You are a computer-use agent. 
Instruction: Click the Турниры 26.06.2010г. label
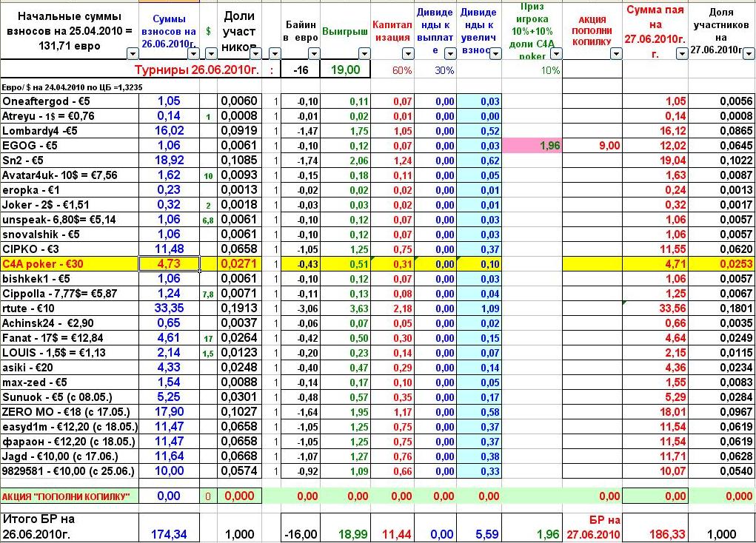pyautogui.click(x=197, y=70)
